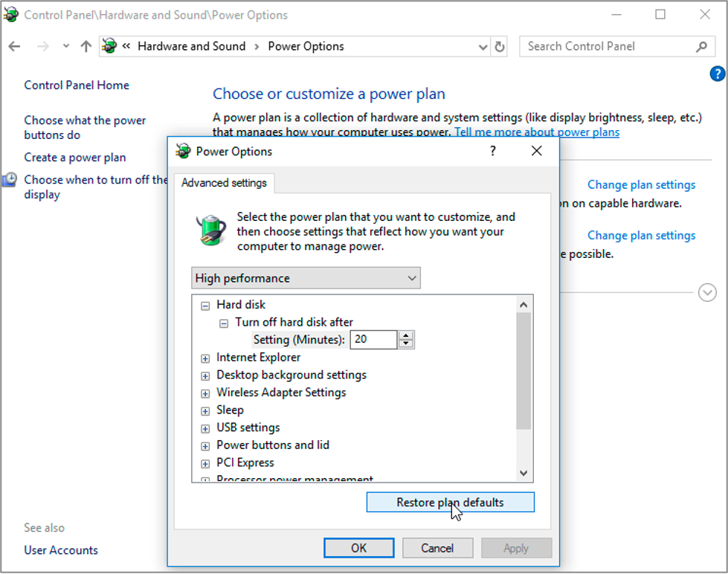Screen dimensions: 728x574
Task: Expand Wireless Adapter Settings node
Action: click(205, 394)
